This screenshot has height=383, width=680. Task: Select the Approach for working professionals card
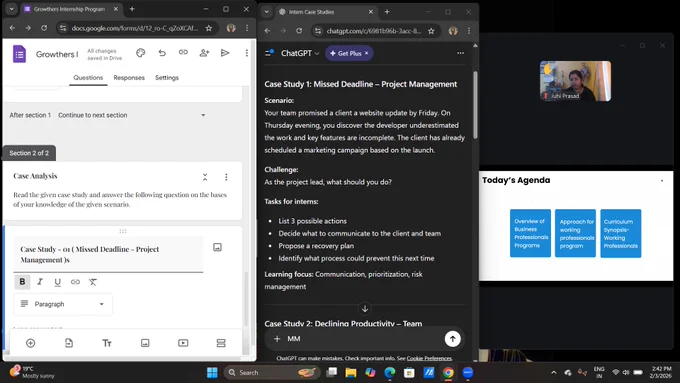(x=575, y=233)
